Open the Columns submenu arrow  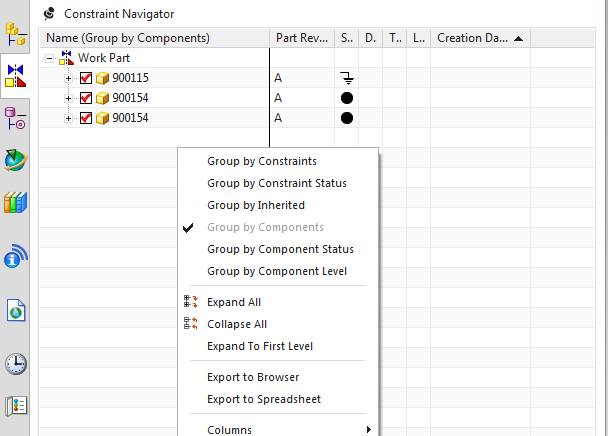coord(368,429)
